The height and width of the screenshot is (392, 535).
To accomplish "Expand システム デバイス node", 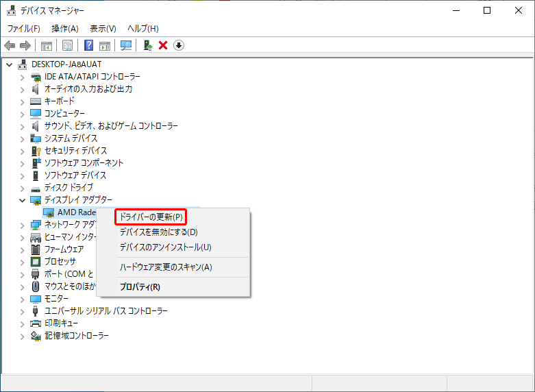I will (22, 139).
